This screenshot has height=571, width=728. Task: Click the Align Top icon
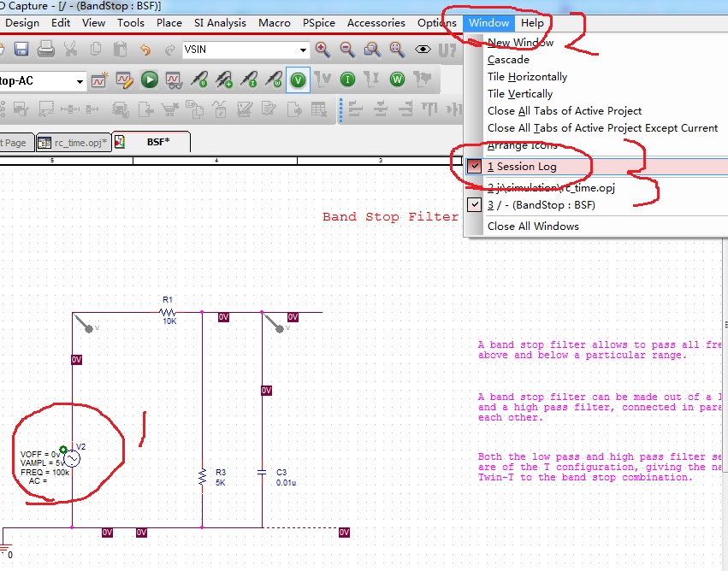pyautogui.click(x=429, y=109)
